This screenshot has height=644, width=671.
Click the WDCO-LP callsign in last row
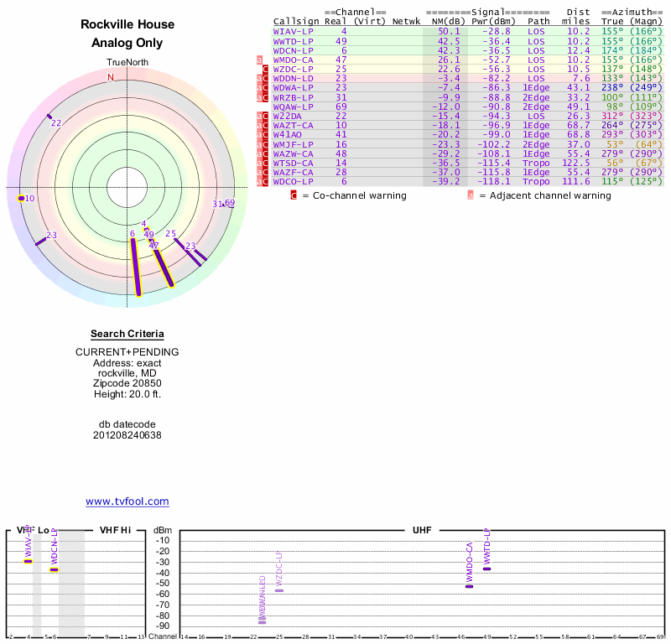click(x=293, y=182)
